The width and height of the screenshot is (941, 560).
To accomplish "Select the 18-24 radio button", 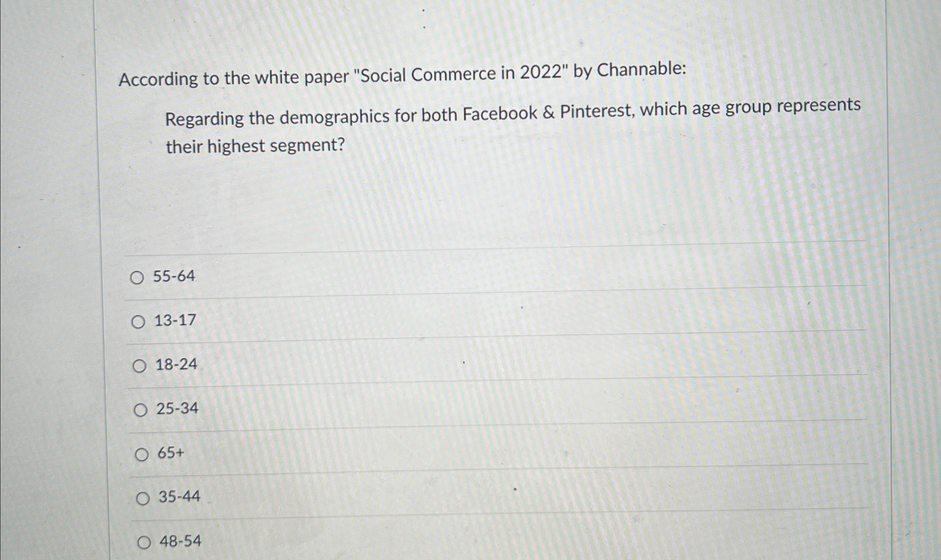I will (141, 366).
